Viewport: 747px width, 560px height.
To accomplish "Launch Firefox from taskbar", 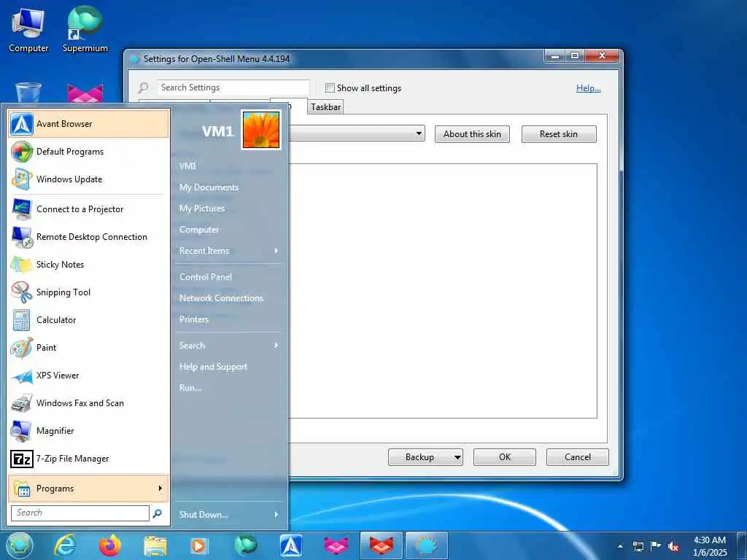I will tap(109, 545).
